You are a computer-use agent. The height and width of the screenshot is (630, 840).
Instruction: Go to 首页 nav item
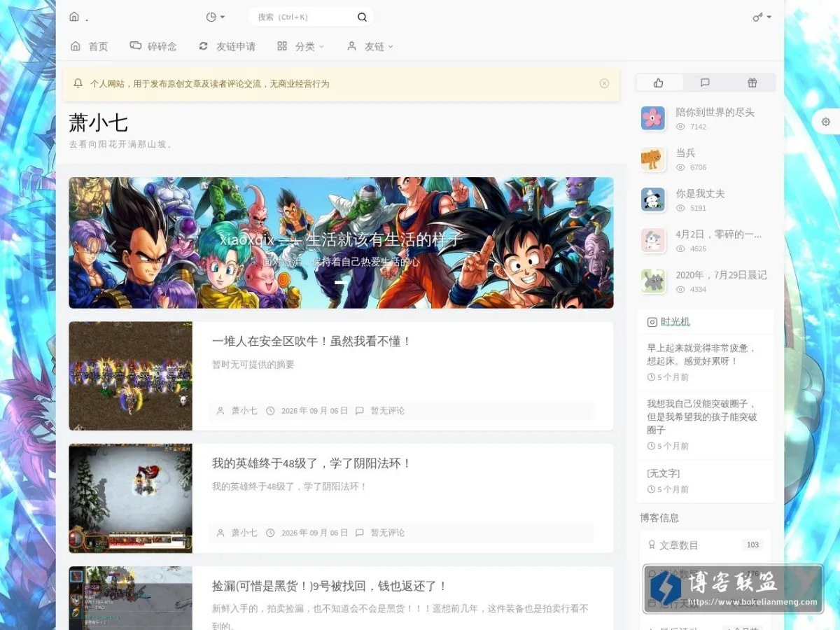pos(90,46)
